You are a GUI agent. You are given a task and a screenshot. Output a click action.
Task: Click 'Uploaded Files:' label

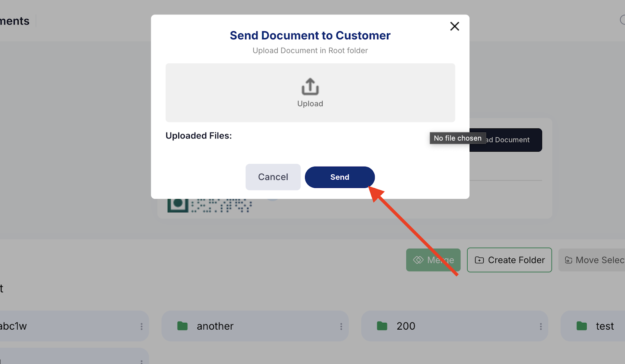coord(199,136)
